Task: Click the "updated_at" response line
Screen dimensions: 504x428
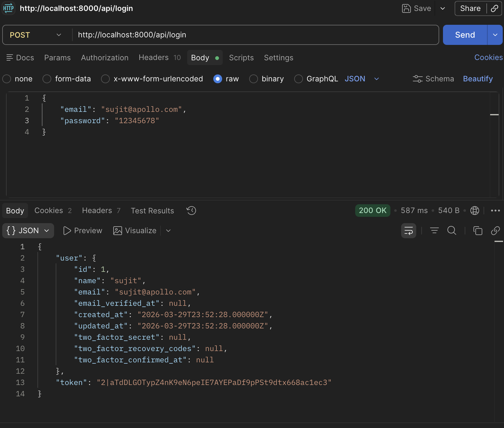Action: 173,326
